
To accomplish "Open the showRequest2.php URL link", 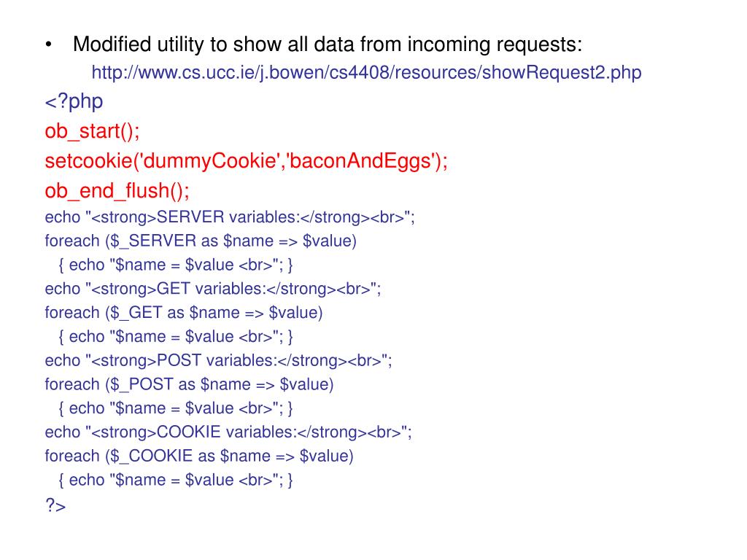I will tap(366, 73).
